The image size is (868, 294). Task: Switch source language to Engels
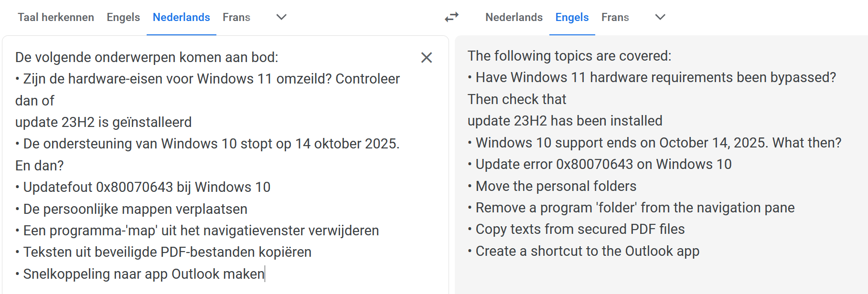pos(123,17)
